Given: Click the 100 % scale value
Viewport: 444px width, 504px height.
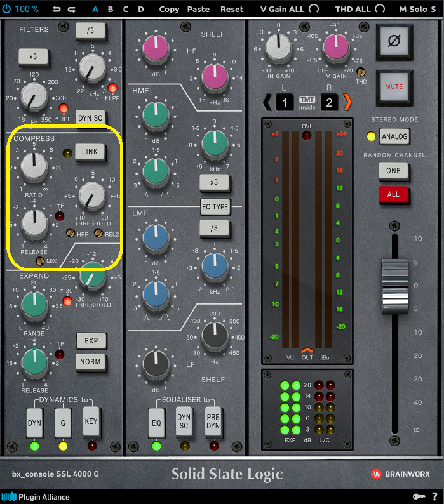Looking at the screenshot, I should point(27,9).
